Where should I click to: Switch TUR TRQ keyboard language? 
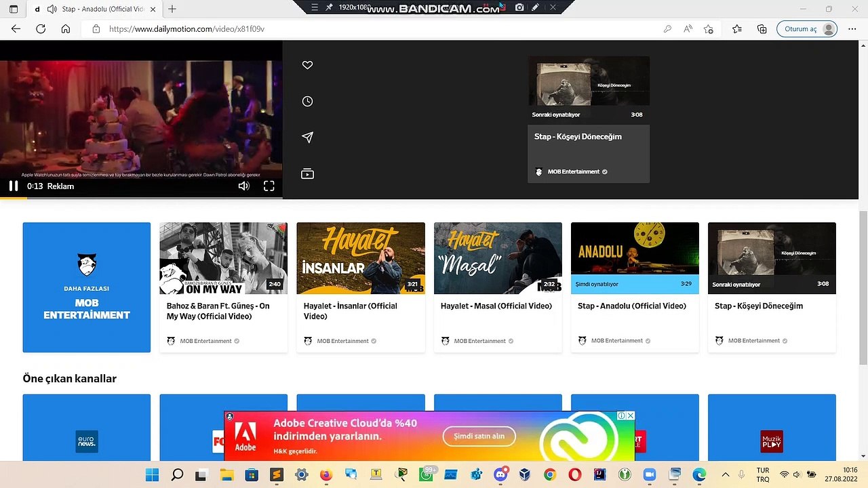coord(763,474)
